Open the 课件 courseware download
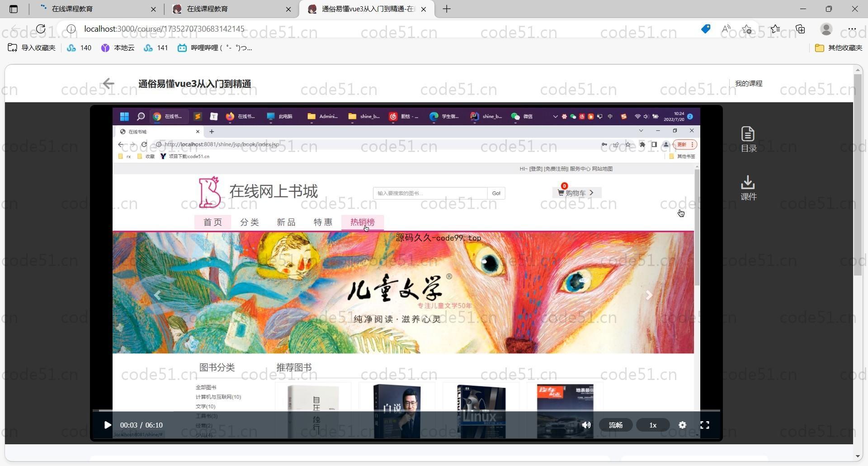Image resolution: width=868 pixels, height=466 pixels. pos(749,188)
